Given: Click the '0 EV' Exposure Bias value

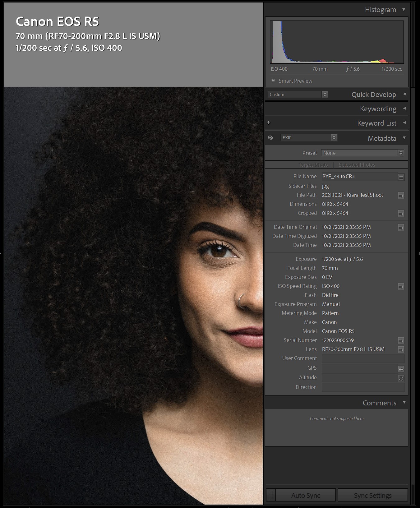Looking at the screenshot, I should (x=327, y=277).
